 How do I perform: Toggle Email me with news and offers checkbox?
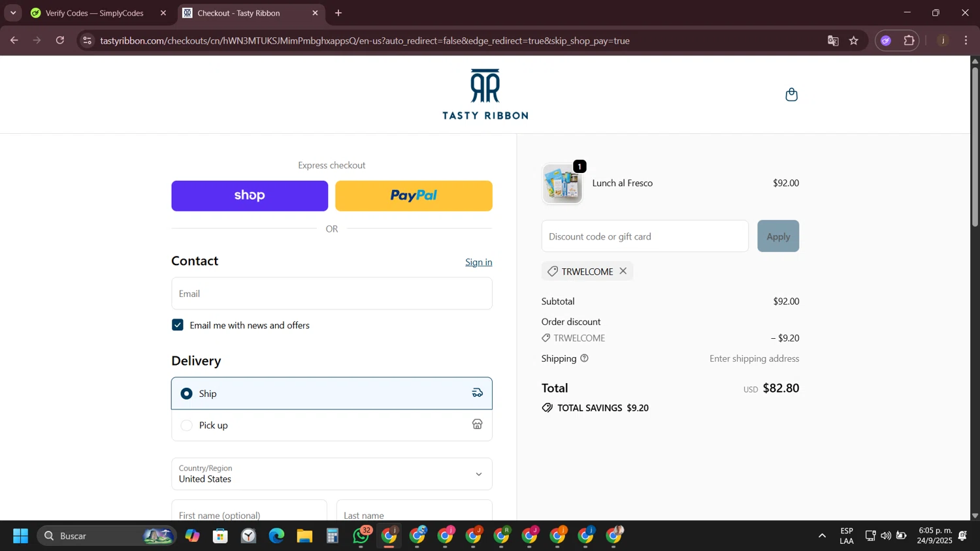click(178, 325)
